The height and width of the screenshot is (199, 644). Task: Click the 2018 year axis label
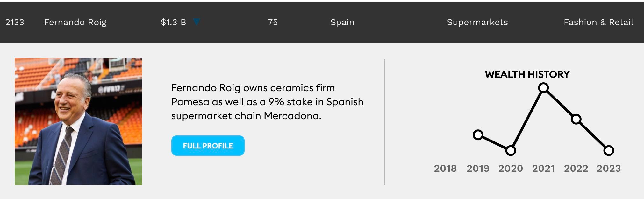pos(445,168)
